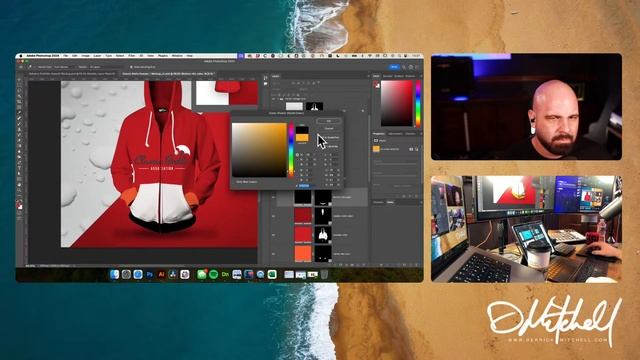Open Spotify from the Dock
The height and width of the screenshot is (360, 640).
click(x=213, y=275)
